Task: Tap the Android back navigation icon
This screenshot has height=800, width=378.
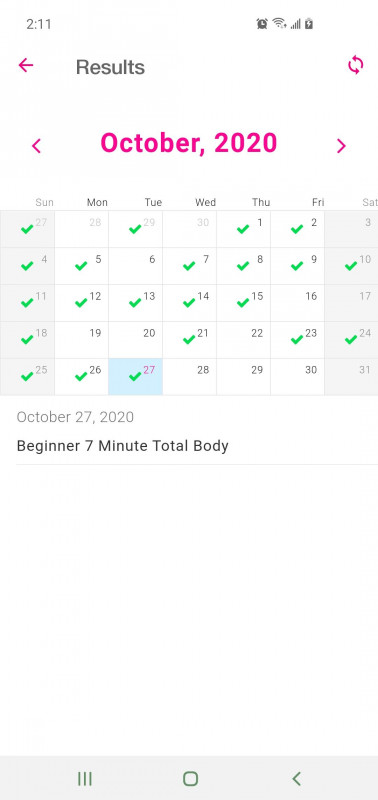Action: click(x=296, y=779)
